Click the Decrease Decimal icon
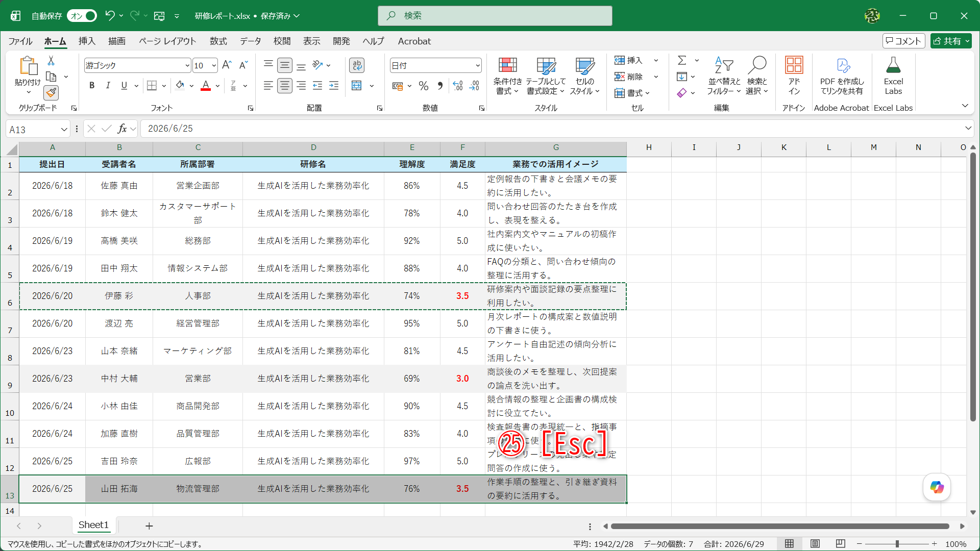980x551 pixels. click(x=475, y=86)
